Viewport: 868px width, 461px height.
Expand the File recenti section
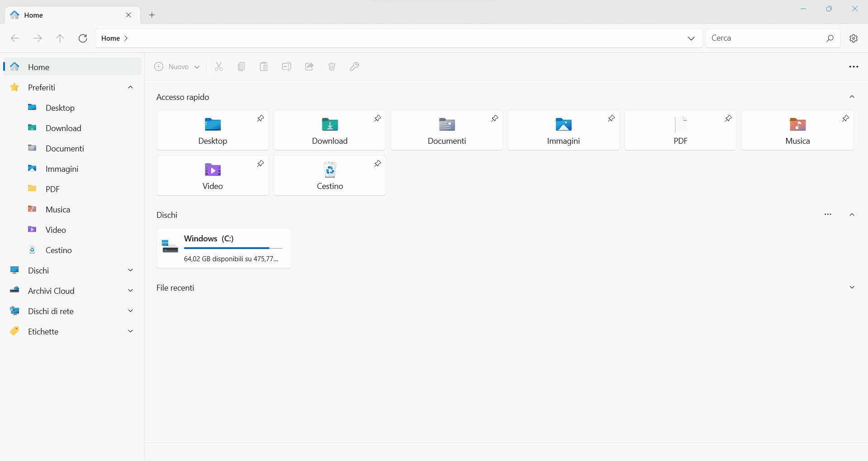click(x=852, y=287)
